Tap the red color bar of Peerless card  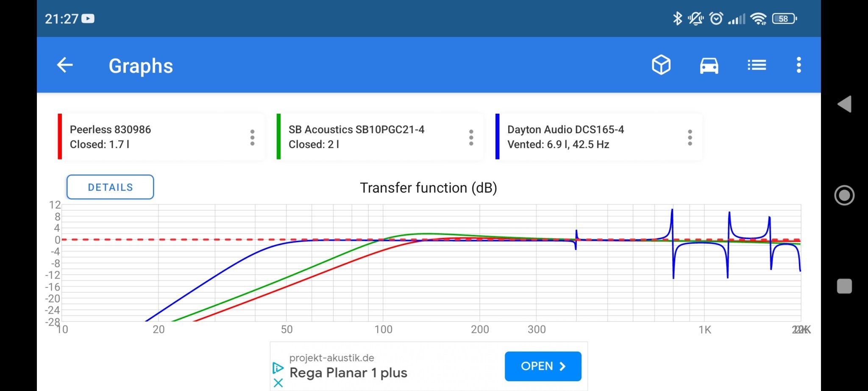(x=60, y=137)
